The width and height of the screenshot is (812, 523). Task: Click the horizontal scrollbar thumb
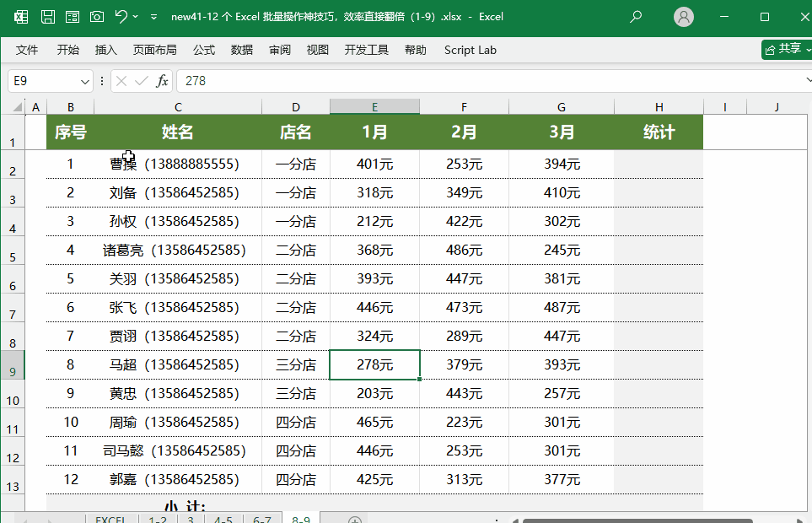637,520
